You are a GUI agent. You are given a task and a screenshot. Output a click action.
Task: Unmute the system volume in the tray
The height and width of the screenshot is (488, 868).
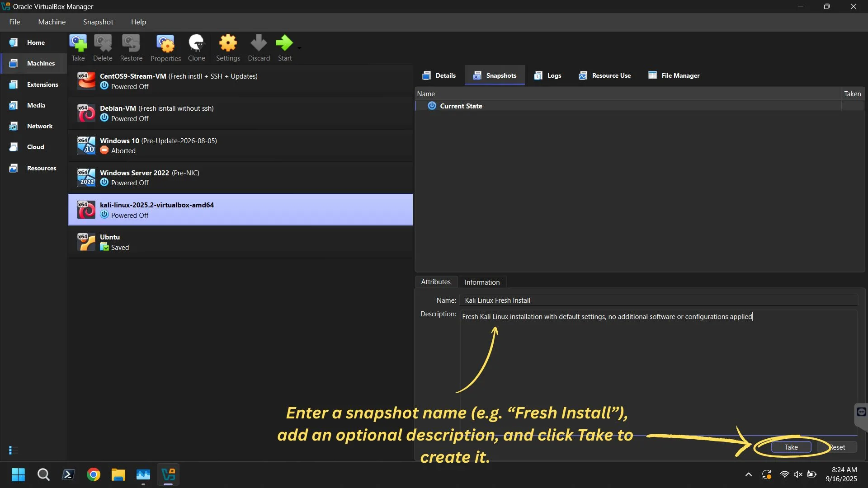click(798, 474)
